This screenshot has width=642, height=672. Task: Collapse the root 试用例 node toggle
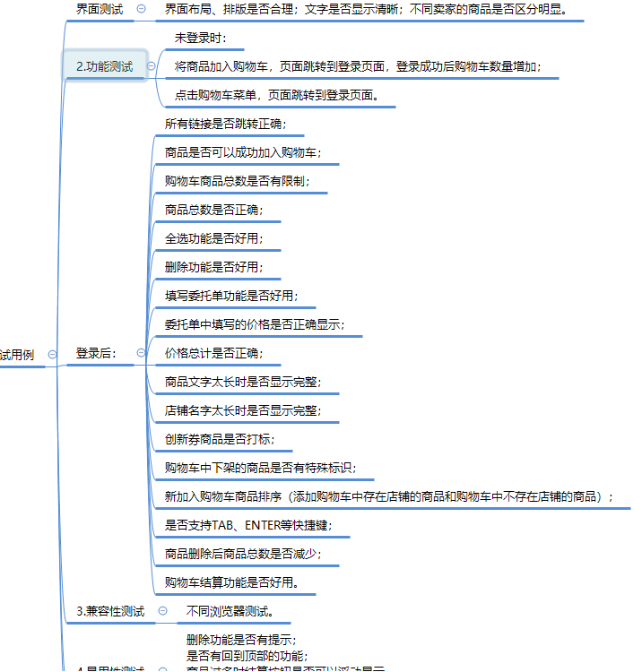tap(52, 355)
